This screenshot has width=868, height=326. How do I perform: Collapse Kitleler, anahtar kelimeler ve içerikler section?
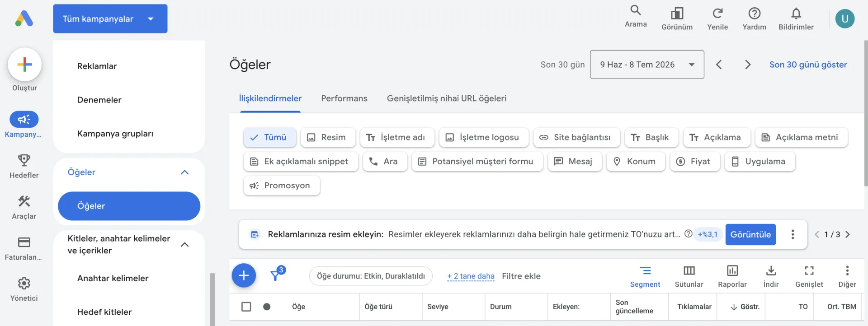pyautogui.click(x=184, y=244)
